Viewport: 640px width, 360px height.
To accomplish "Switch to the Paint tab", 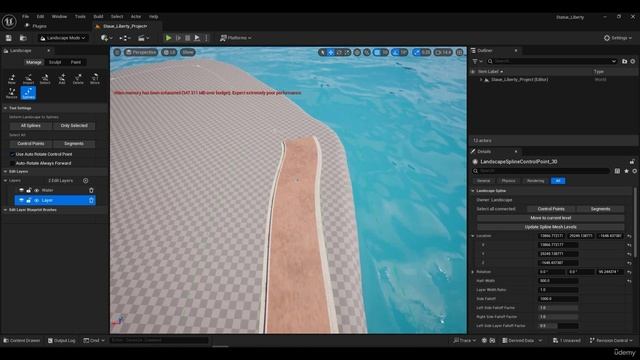I will click(x=76, y=62).
